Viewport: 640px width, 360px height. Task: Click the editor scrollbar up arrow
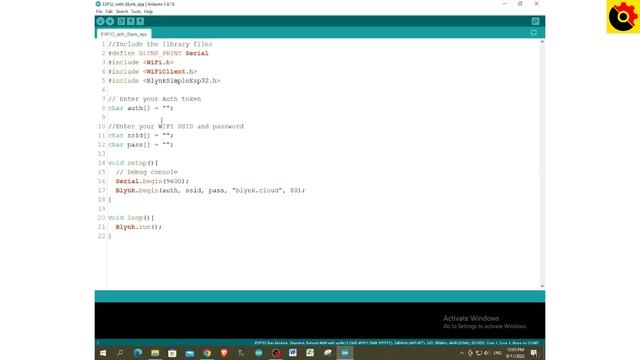pyautogui.click(x=542, y=42)
